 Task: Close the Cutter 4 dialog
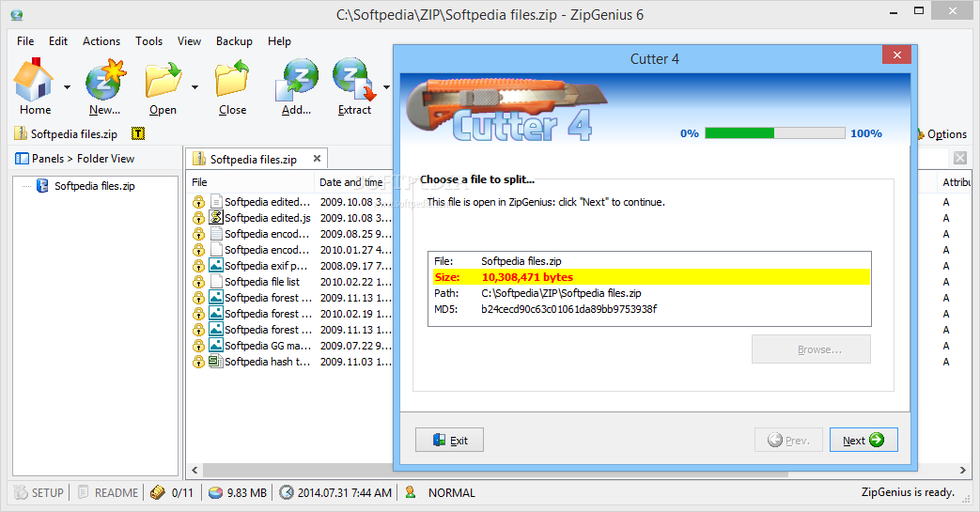(x=897, y=54)
